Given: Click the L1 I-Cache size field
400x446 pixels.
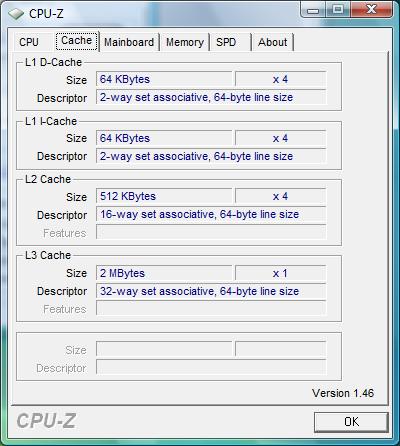Looking at the screenshot, I should (164, 138).
